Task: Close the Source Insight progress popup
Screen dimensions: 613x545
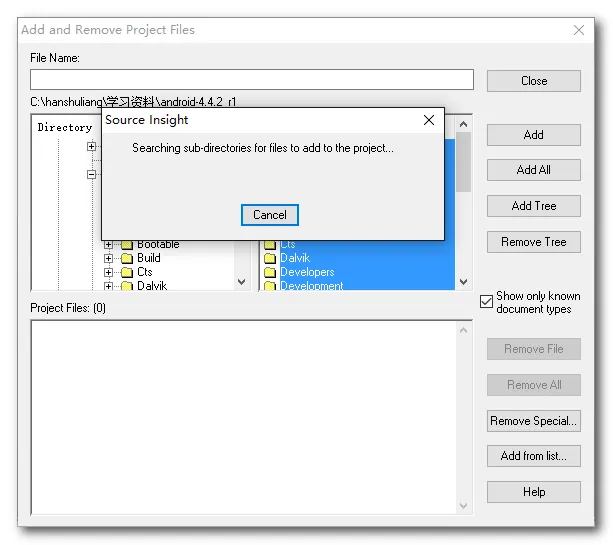Action: pos(429,120)
